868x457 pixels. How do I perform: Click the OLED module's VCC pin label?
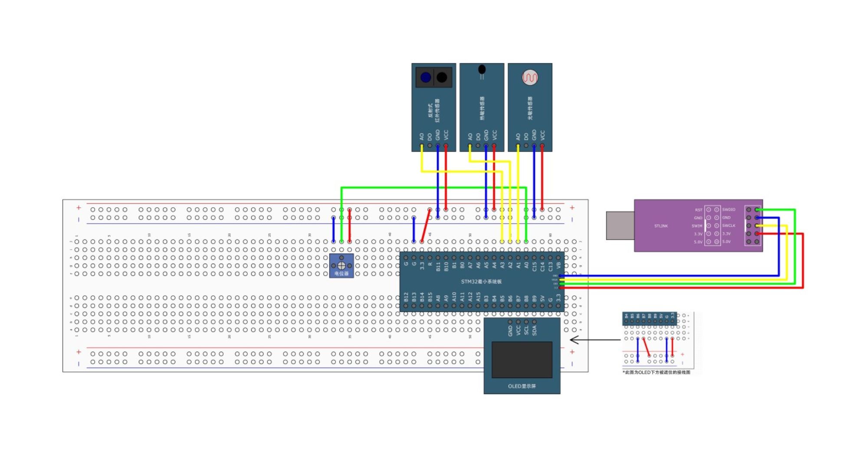[x=518, y=330]
